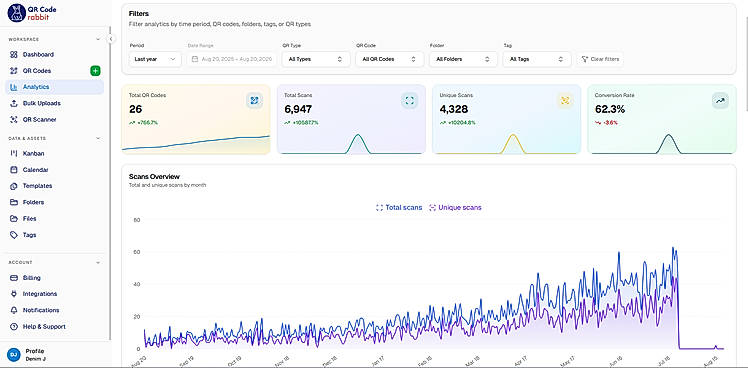This screenshot has width=748, height=368.
Task: Open the Kanban menu item
Action: [54, 153]
